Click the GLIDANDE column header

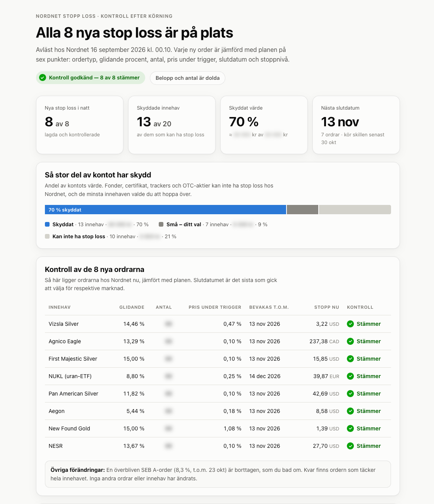click(x=132, y=307)
